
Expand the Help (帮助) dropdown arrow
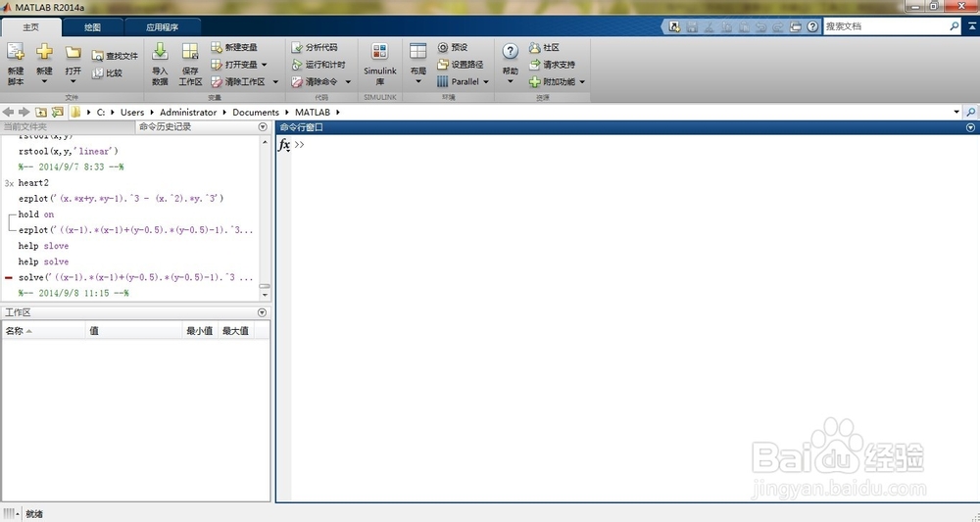tap(510, 81)
